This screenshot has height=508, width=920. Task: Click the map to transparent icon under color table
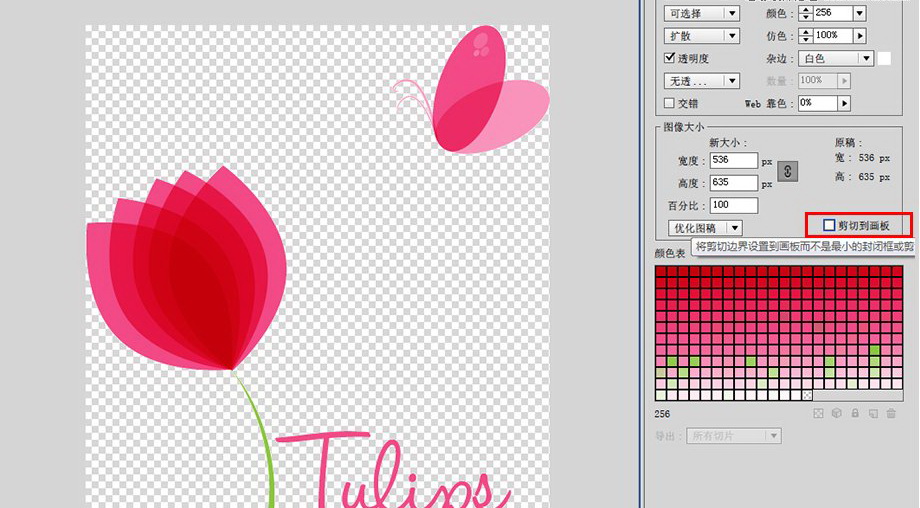[x=819, y=413]
